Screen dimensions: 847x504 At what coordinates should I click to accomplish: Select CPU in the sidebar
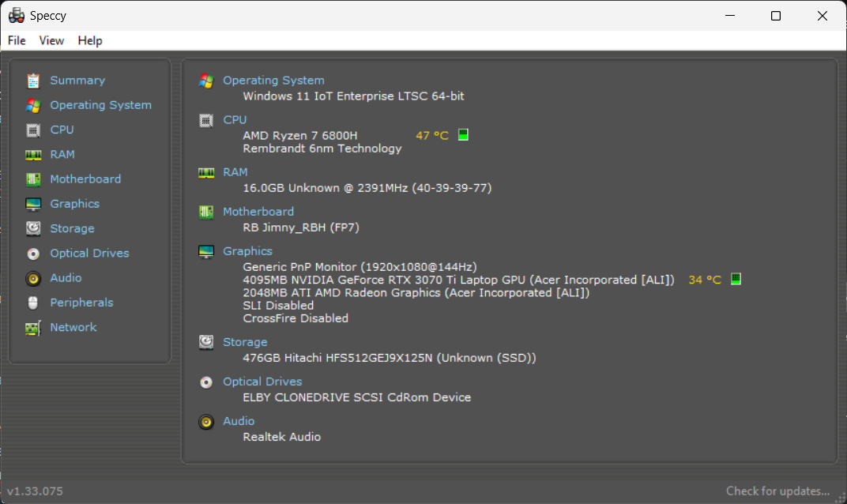pyautogui.click(x=62, y=130)
